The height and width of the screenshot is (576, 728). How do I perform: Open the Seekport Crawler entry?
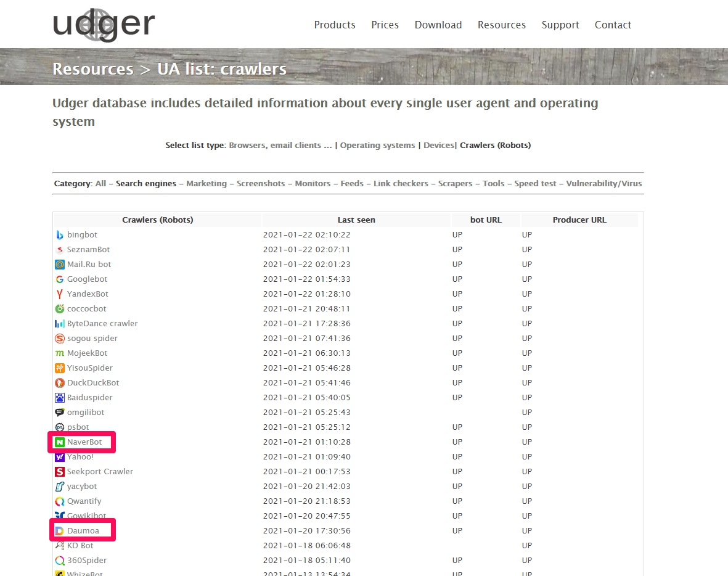100,472
